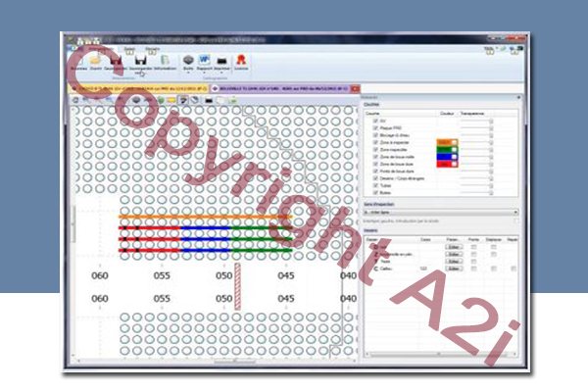
Task: Click the Nouveau icon in the ribbon
Action: [x=75, y=60]
